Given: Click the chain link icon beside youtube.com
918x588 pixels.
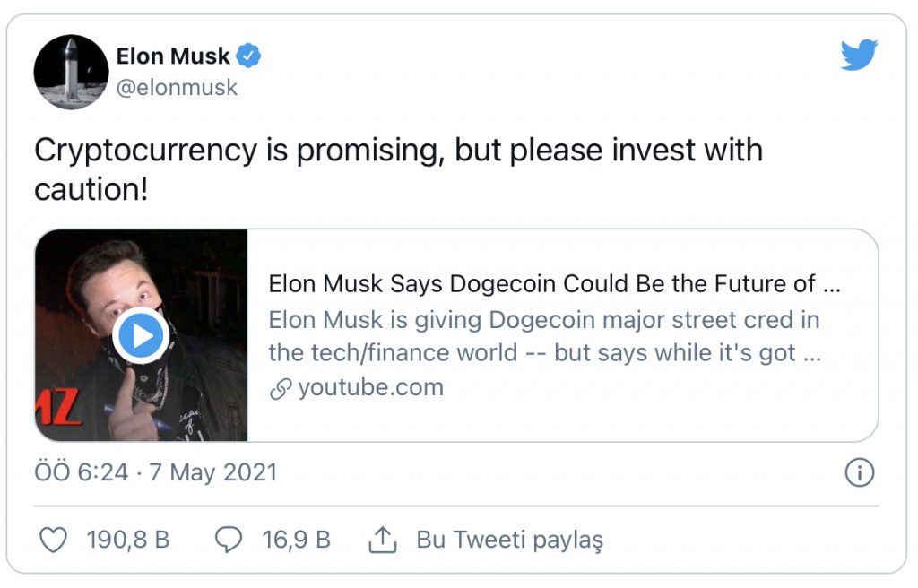Looking at the screenshot, I should (x=281, y=388).
